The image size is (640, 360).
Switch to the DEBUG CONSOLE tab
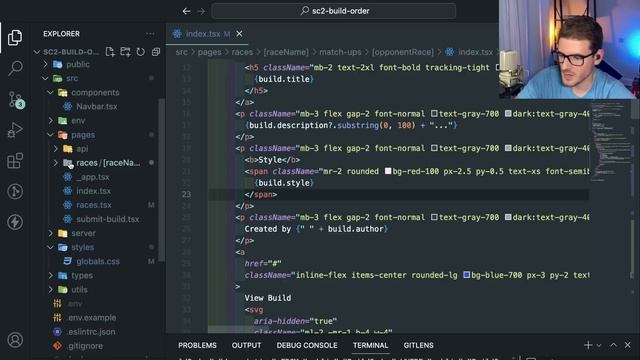(307, 345)
